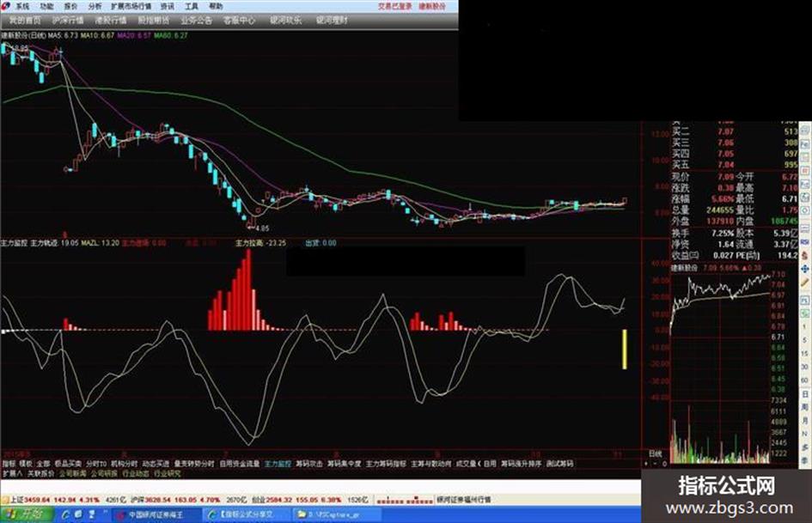Screen dimensions: 812x523
Task: Open the 行业动态 tab
Action: click(136, 473)
